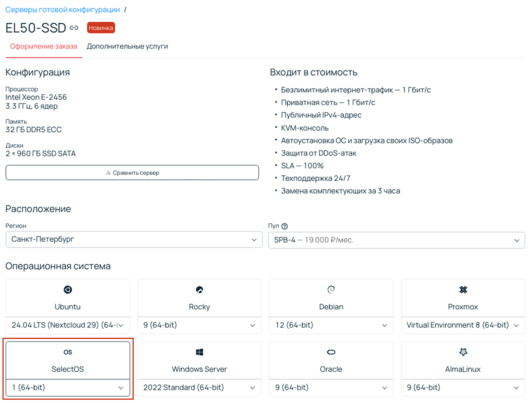Click the AlmaLinux logo icon
Image resolution: width=532 pixels, height=403 pixels.
[x=463, y=352]
